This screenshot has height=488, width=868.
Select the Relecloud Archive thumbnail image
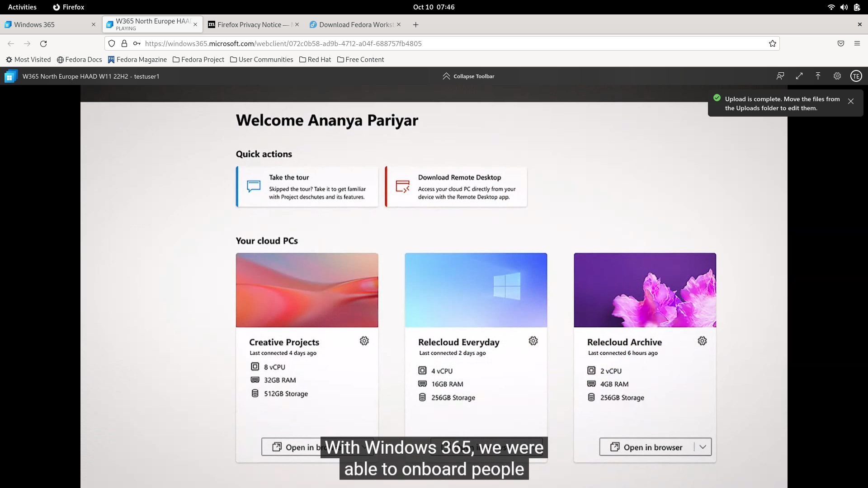click(x=645, y=290)
